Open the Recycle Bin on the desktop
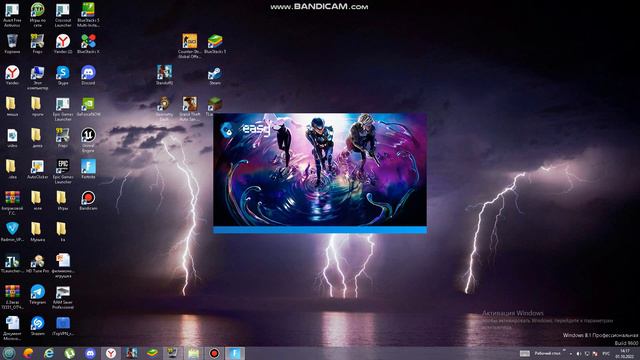This screenshot has width=640, height=360. pos(12,44)
